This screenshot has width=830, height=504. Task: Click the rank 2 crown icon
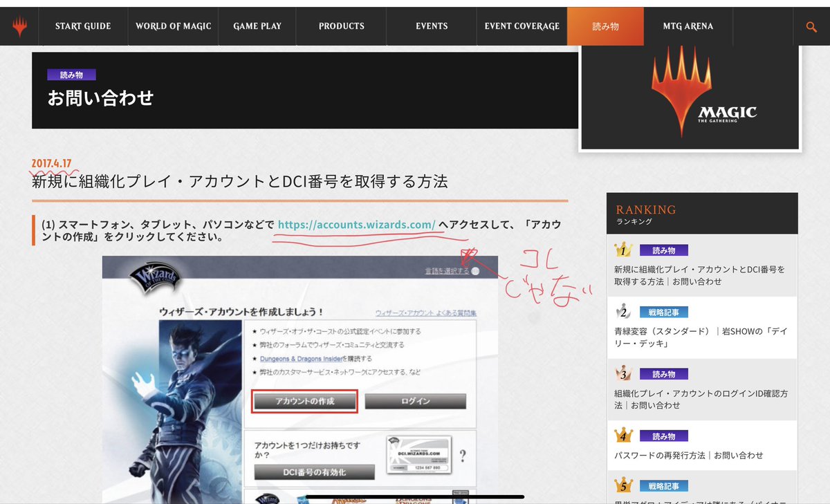pos(624,311)
